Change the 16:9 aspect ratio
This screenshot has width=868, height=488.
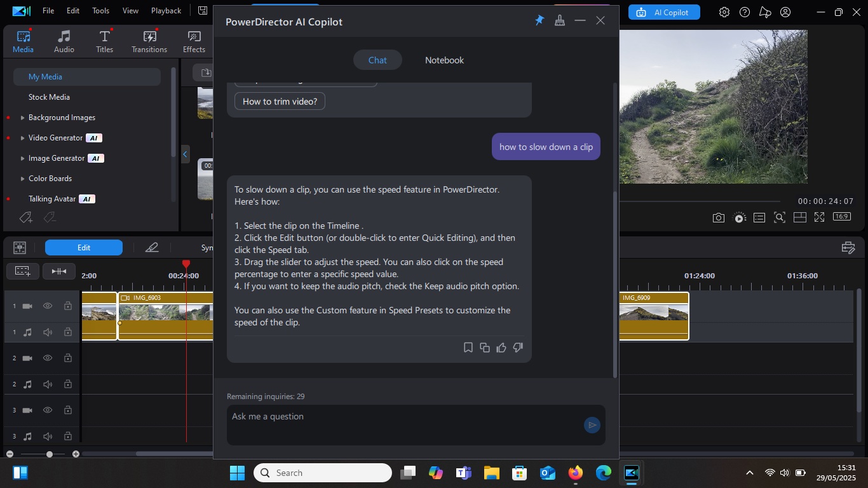click(x=841, y=217)
